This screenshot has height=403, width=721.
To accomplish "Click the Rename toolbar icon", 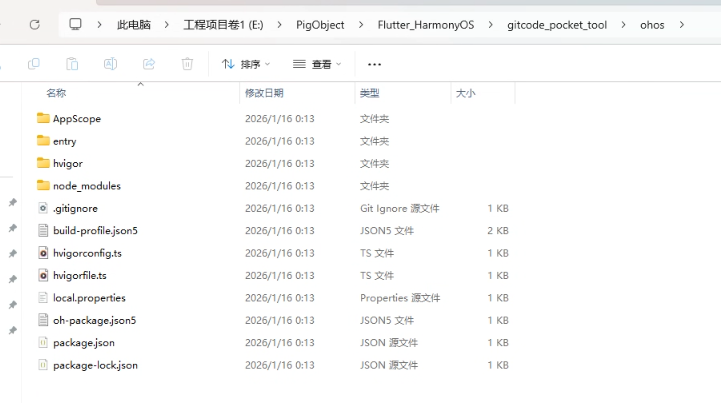I will point(110,64).
